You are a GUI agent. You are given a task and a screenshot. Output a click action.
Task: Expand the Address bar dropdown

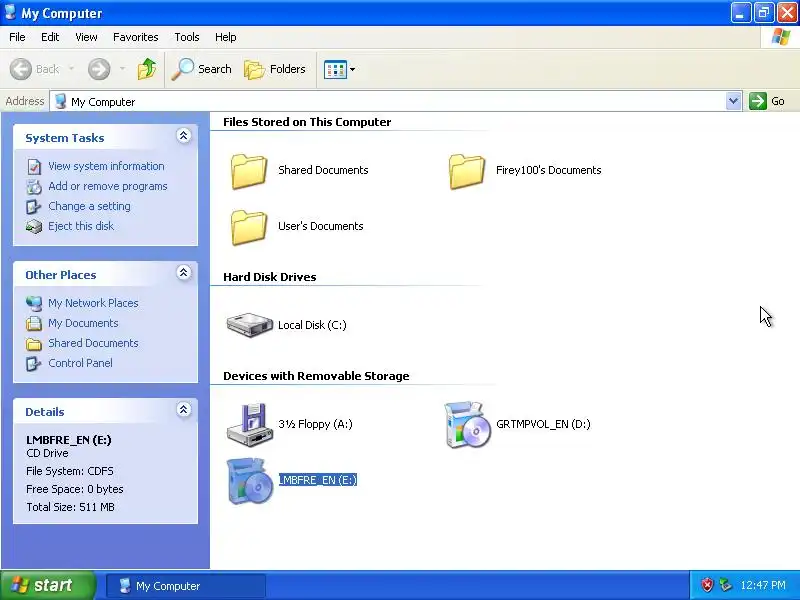click(x=733, y=101)
